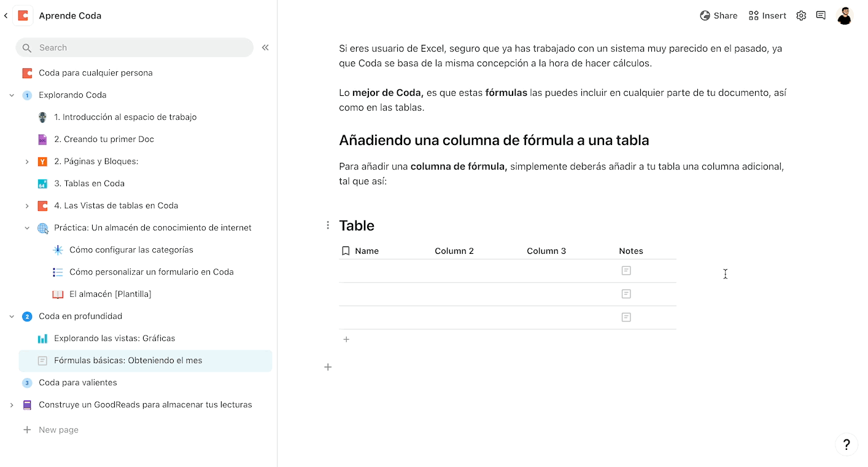The width and height of the screenshot is (868, 467).
Task: Click the skull icon for Introducción page
Action: click(x=42, y=117)
